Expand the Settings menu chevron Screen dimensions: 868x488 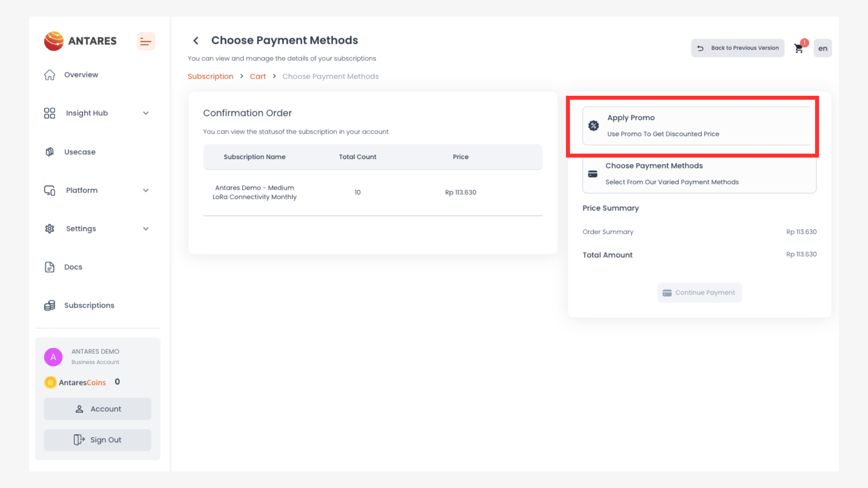146,229
